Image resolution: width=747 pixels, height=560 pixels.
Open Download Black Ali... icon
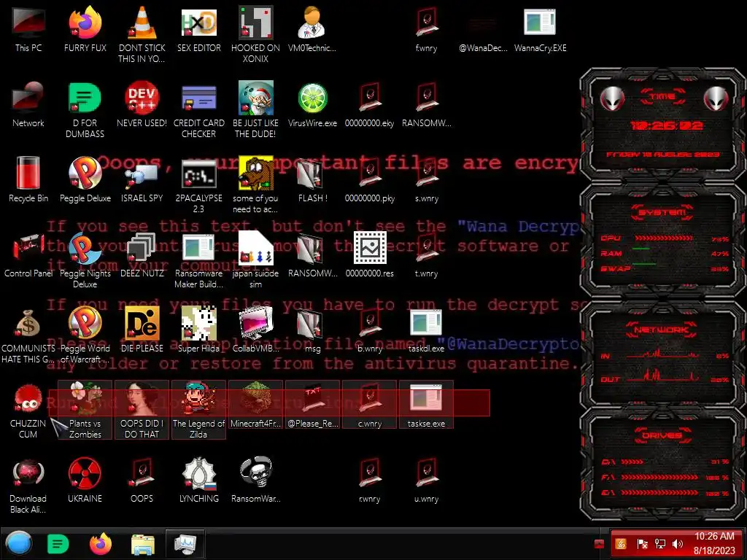pos(28,485)
